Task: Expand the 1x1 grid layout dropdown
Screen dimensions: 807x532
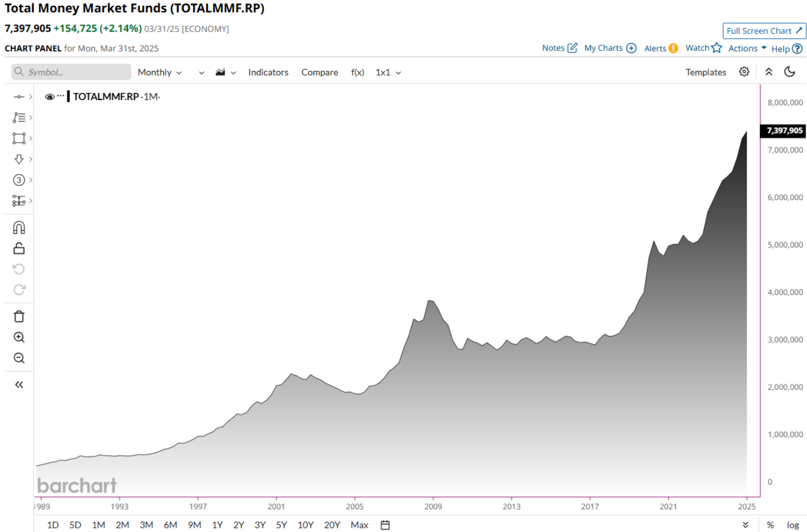Action: click(x=388, y=72)
